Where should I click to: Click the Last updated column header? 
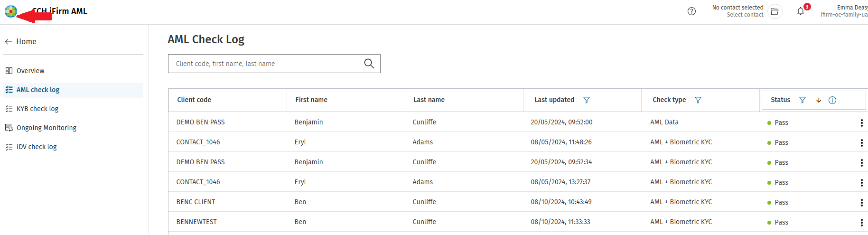pos(554,100)
